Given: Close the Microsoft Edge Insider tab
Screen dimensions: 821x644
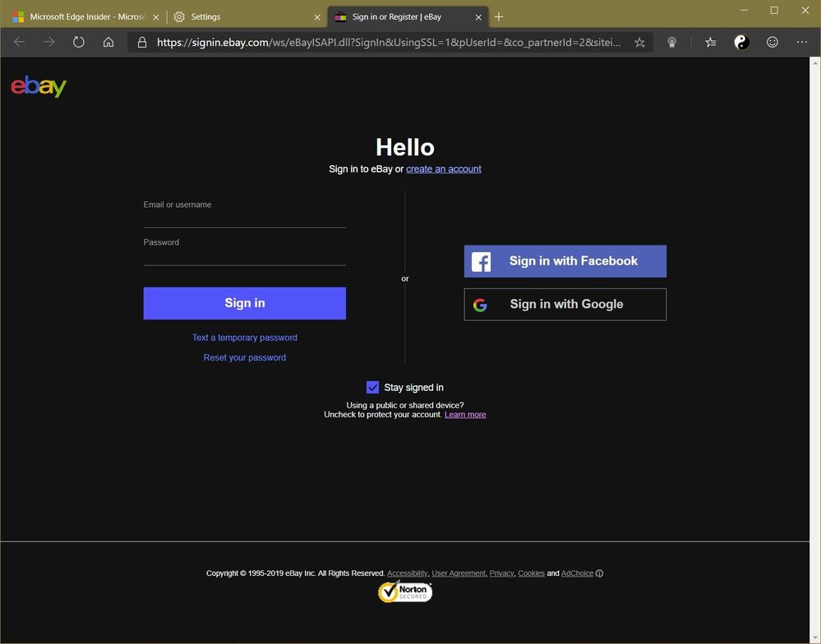Looking at the screenshot, I should point(155,17).
